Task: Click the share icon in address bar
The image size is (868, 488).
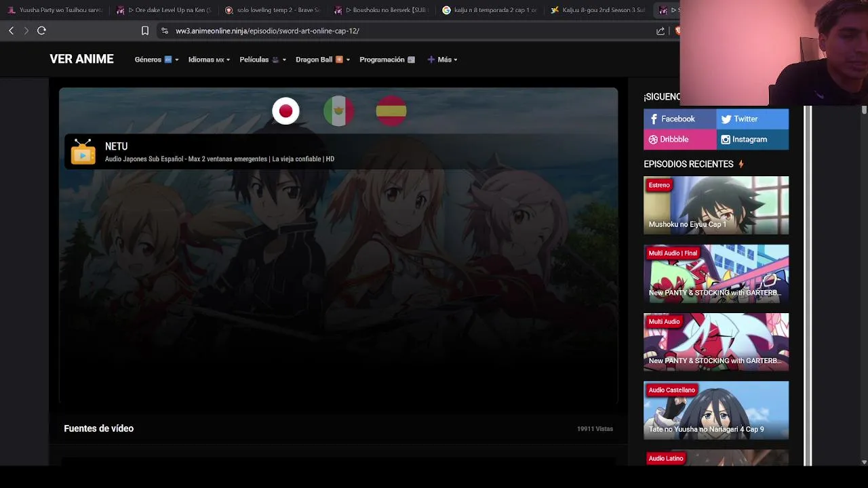Action: point(660,30)
